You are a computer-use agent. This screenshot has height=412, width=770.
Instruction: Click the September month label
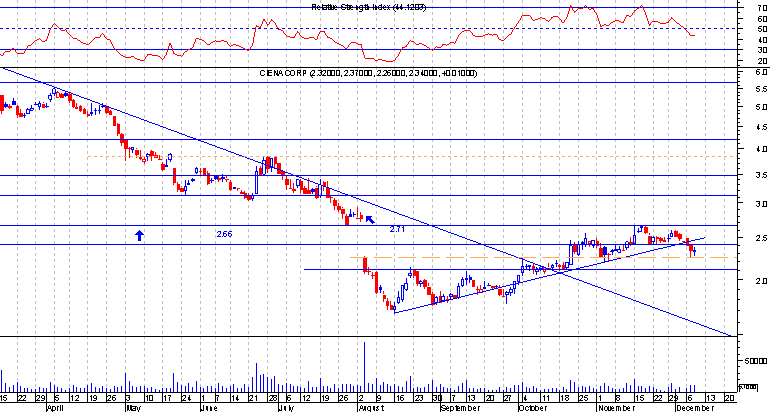tap(460, 408)
